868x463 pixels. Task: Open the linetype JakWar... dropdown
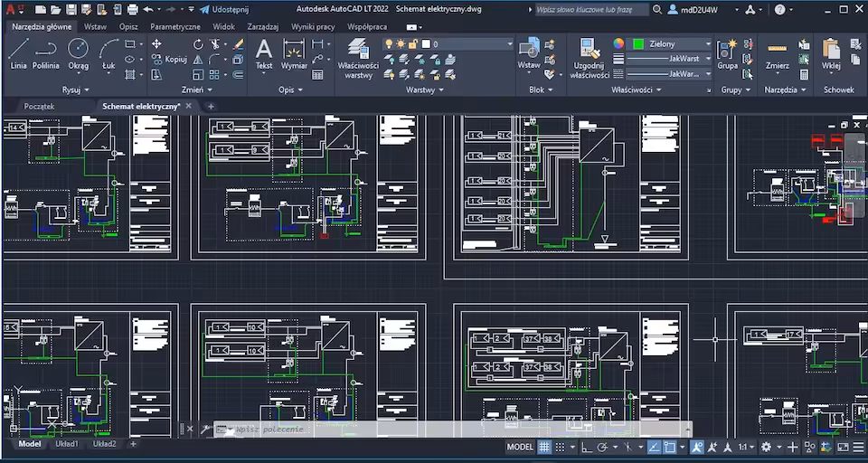[x=670, y=73]
